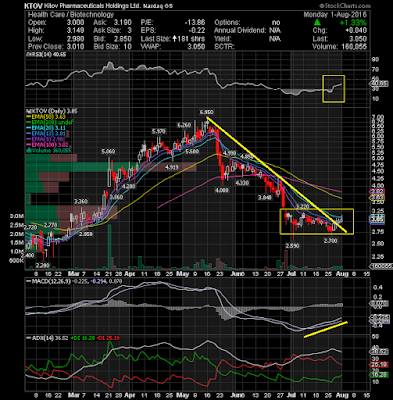This screenshot has width=393, height=400.
Task: Click the P/E value -13.86
Action: point(195,23)
